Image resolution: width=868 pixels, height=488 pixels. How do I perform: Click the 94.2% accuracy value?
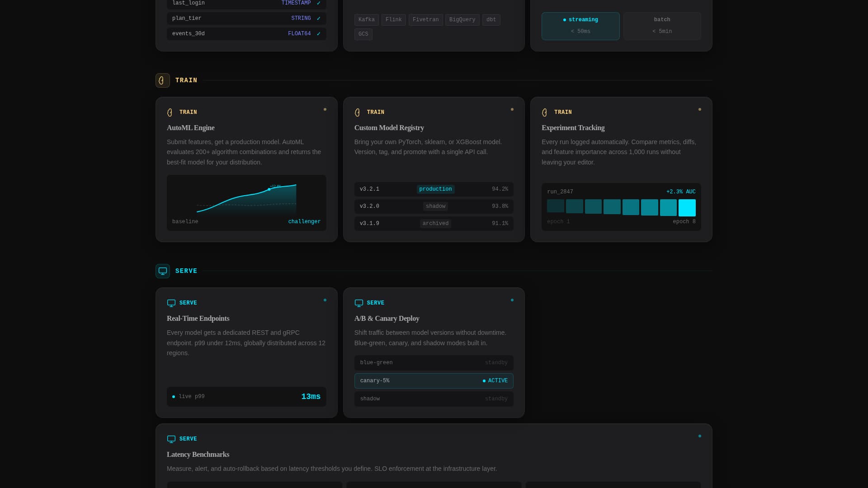coord(500,189)
